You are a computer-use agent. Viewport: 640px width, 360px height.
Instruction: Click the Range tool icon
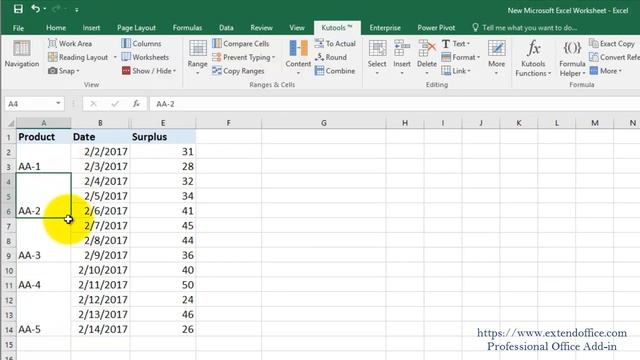point(198,49)
